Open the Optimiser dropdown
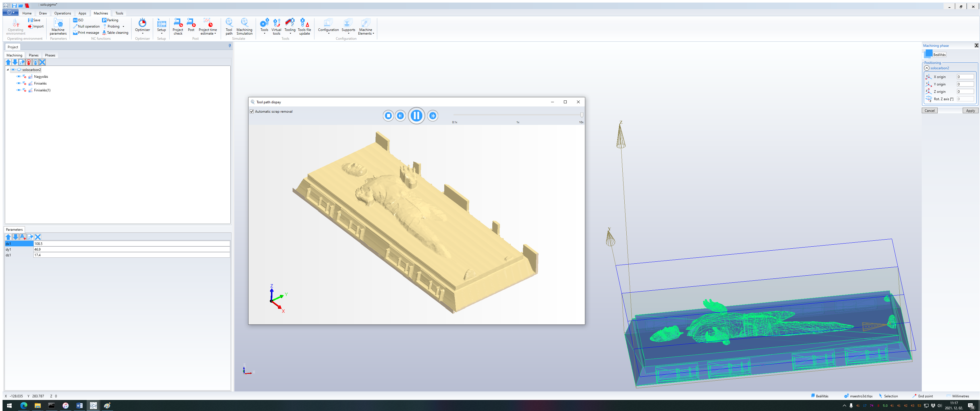 click(142, 33)
